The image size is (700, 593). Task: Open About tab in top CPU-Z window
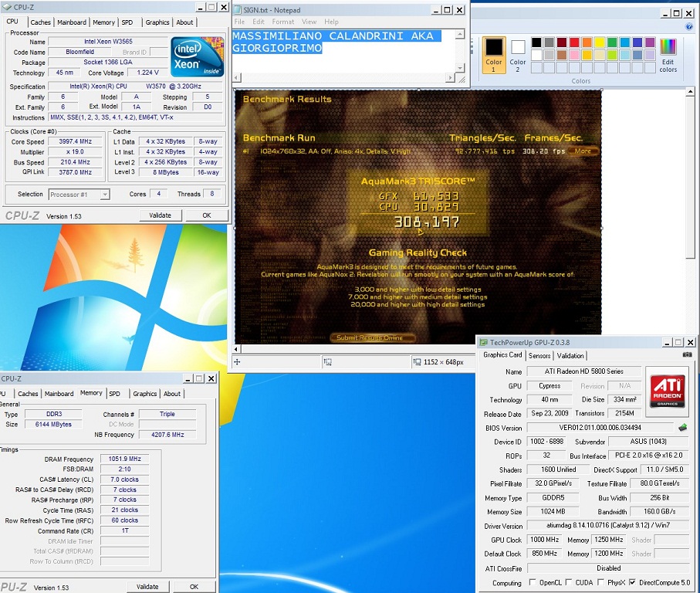tap(184, 22)
